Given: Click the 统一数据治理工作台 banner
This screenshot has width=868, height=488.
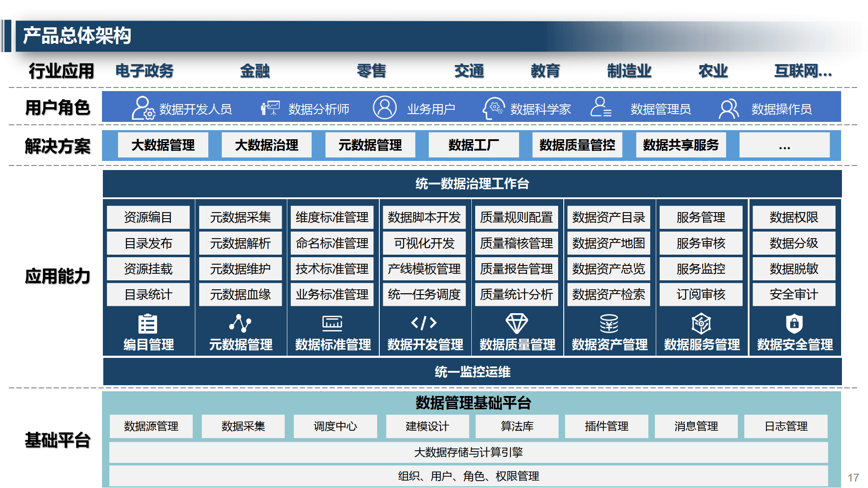Looking at the screenshot, I should click(472, 184).
